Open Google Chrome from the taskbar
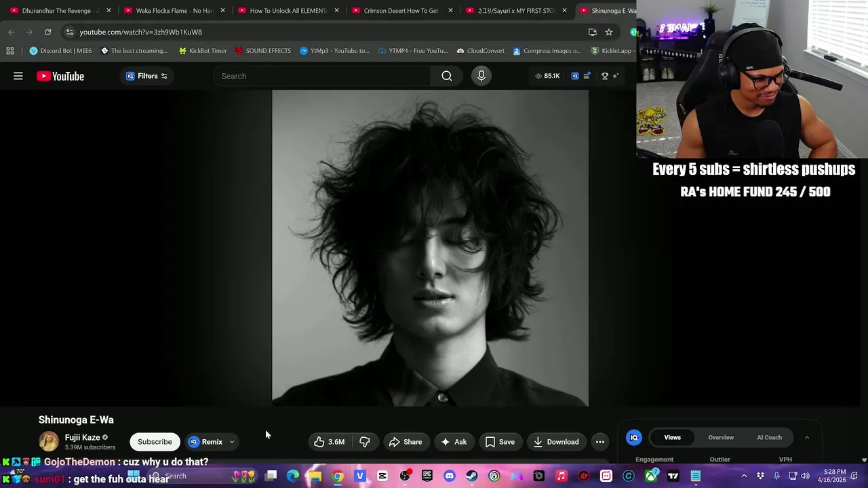 point(338,476)
